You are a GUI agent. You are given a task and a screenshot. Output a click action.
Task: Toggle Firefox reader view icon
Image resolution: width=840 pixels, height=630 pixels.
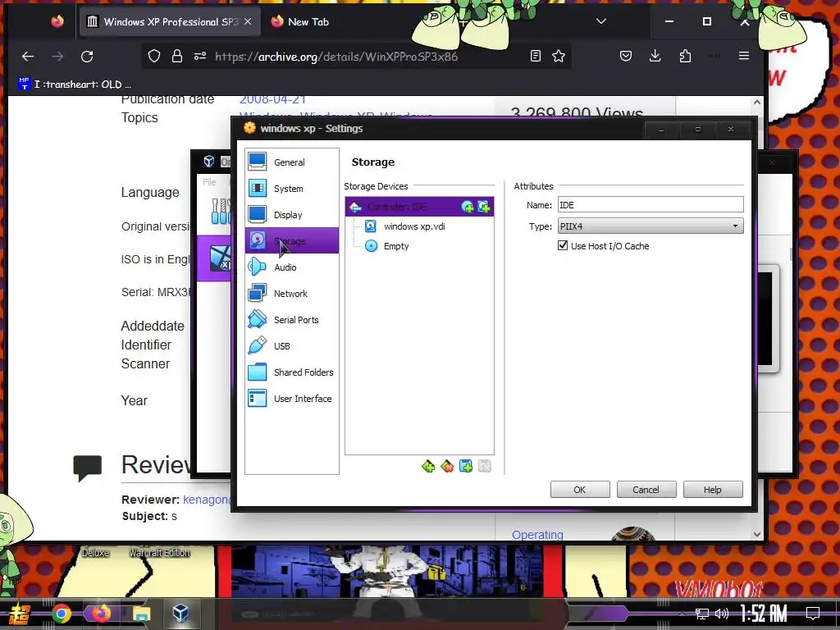535,56
